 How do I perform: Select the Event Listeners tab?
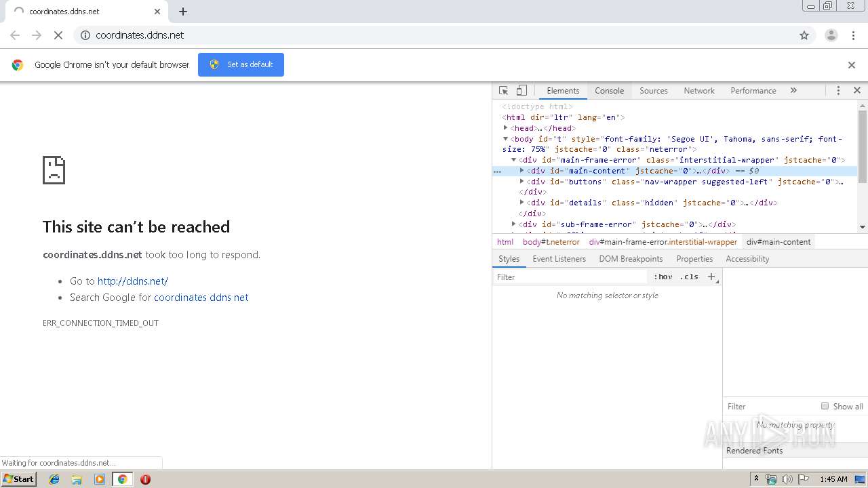point(559,259)
